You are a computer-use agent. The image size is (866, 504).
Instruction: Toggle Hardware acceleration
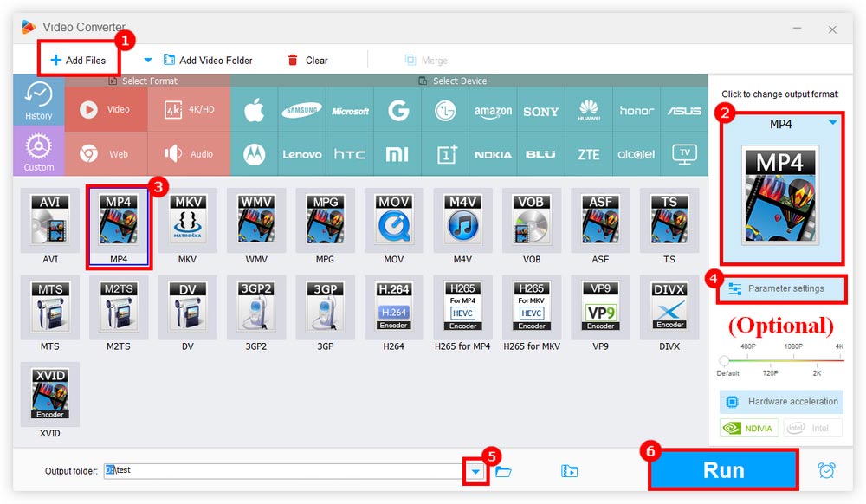coord(781,402)
